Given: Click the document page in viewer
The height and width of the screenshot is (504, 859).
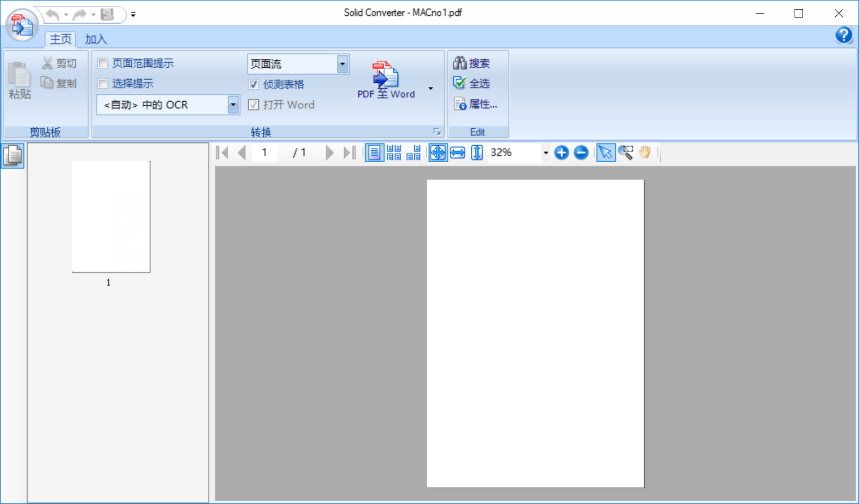Looking at the screenshot, I should (x=535, y=333).
